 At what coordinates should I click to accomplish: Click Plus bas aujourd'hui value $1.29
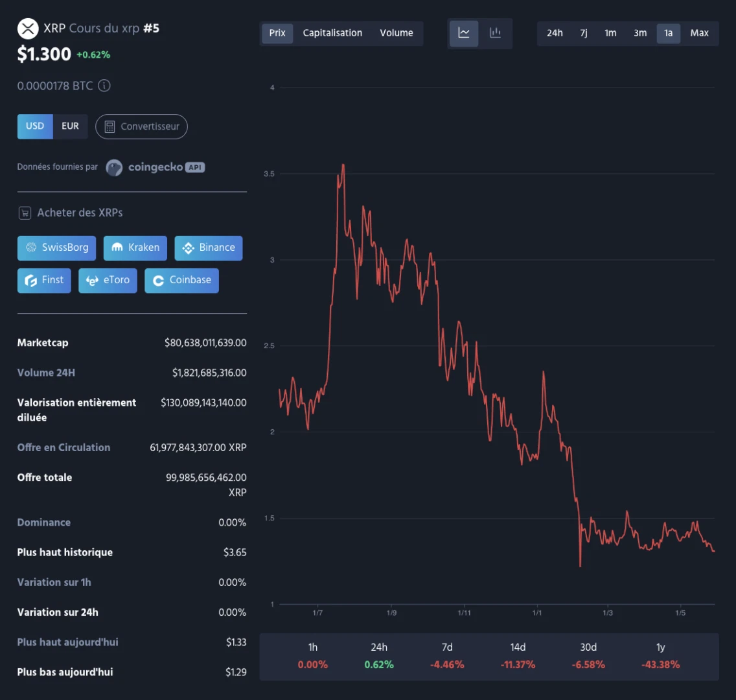(x=236, y=672)
